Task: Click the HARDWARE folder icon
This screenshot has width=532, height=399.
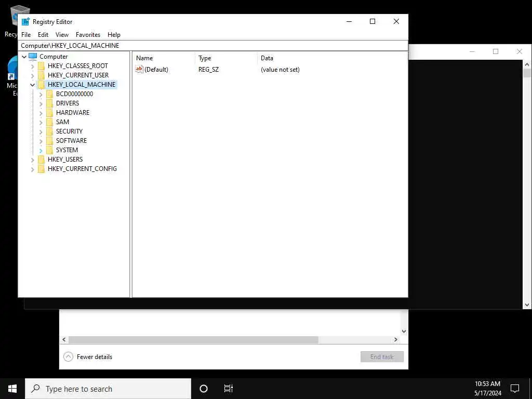Action: pyautogui.click(x=49, y=113)
